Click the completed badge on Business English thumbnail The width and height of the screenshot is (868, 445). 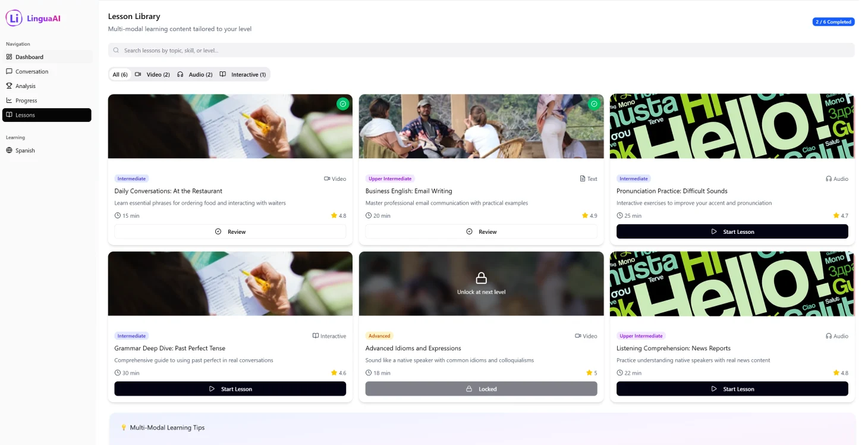click(594, 104)
